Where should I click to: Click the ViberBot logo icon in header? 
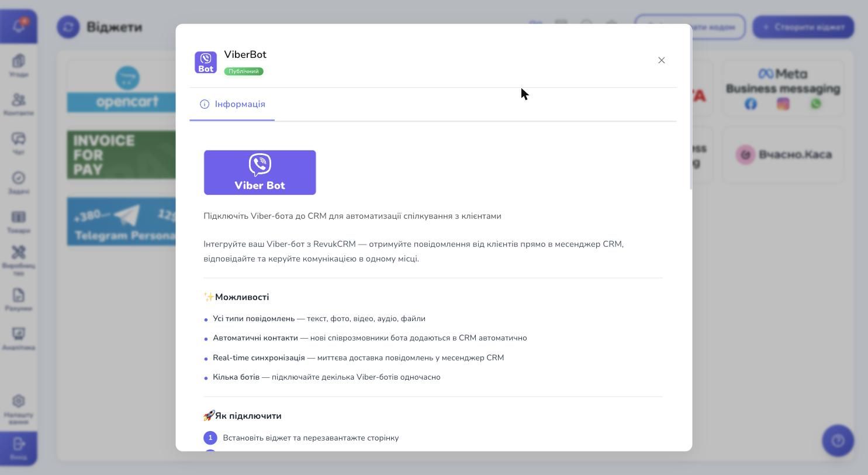[x=206, y=63]
